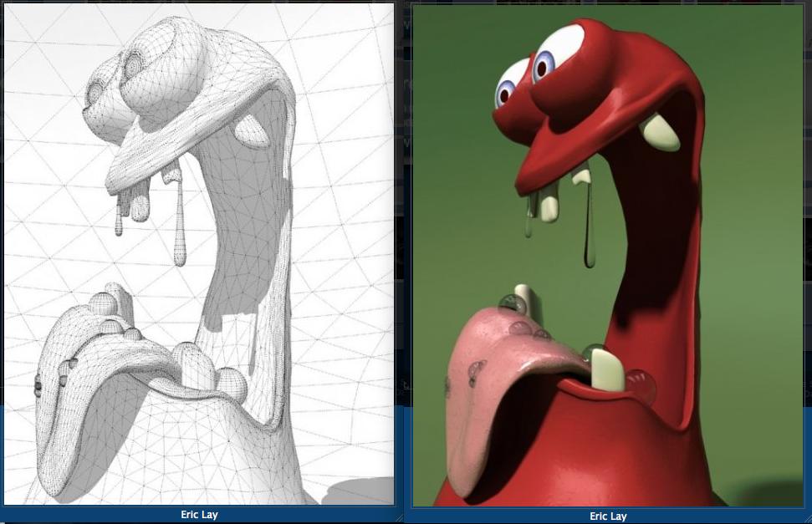Click the Eric Lay caption under the color render
Image resolution: width=812 pixels, height=524 pixels.
click(x=608, y=516)
